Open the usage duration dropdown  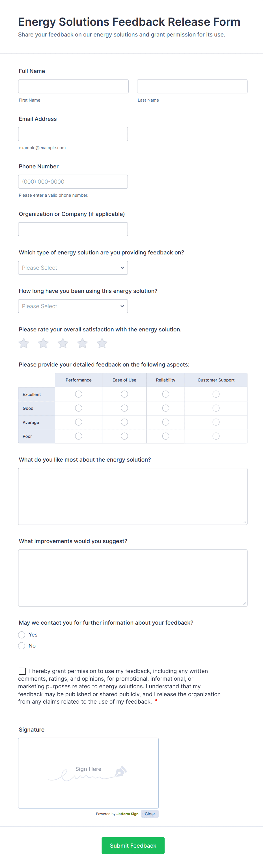pos(73,306)
